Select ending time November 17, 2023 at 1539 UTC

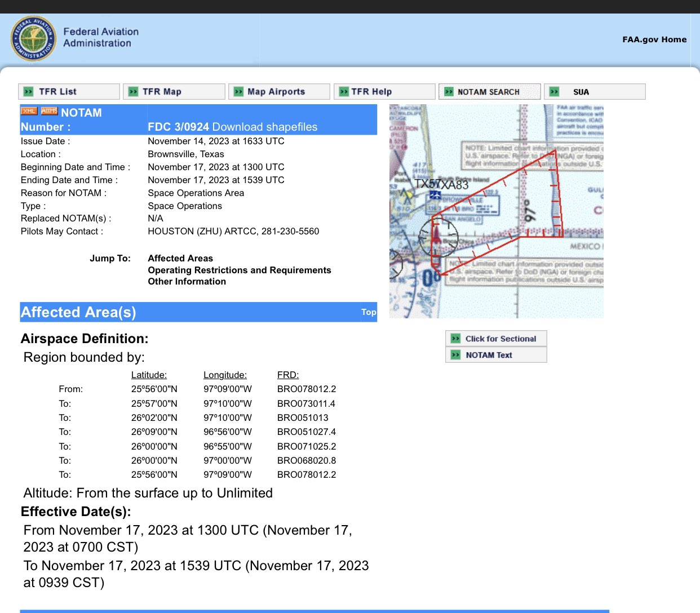[216, 180]
